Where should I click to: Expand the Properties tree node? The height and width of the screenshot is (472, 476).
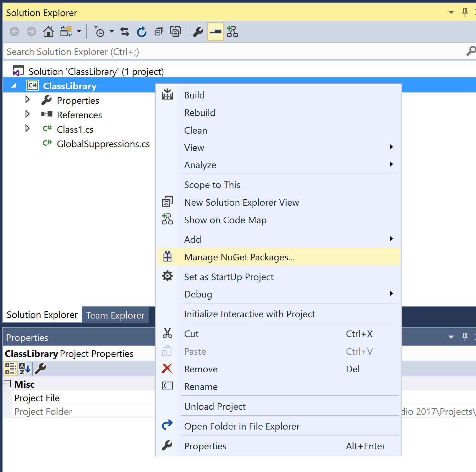click(x=28, y=100)
